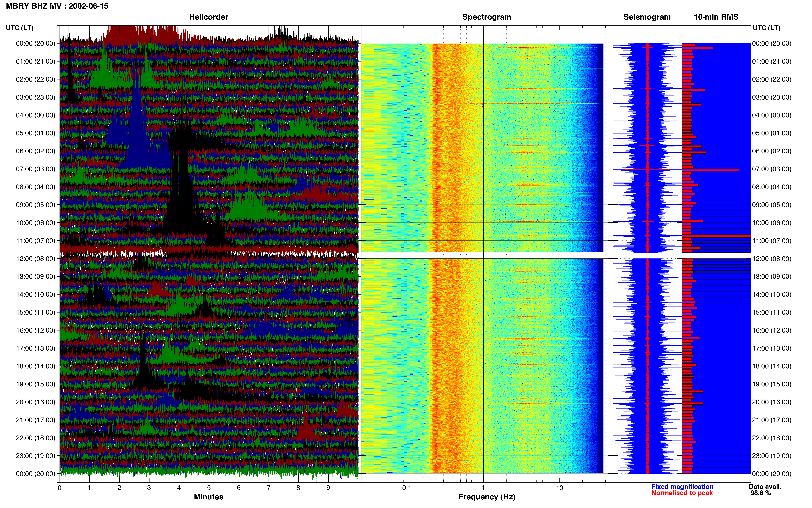Click left axis label '21:00 (17:00)'
Image resolution: width=812 pixels, height=508 pixels.
[36, 420]
